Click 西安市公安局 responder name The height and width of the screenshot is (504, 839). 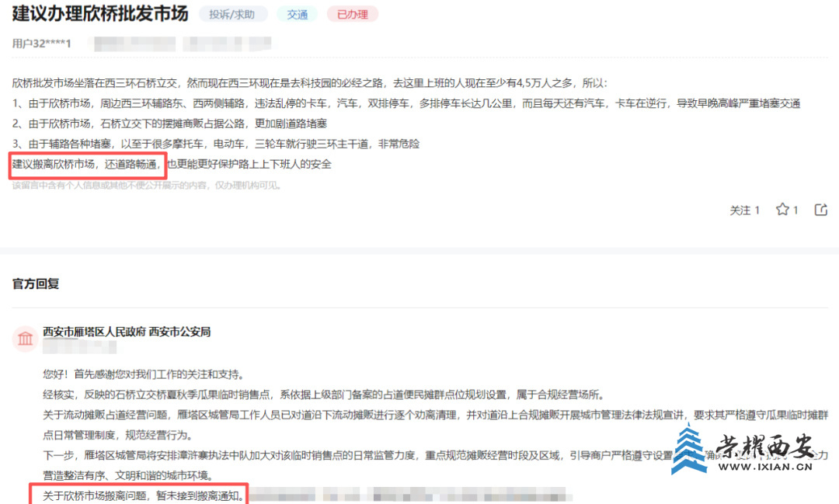(179, 332)
